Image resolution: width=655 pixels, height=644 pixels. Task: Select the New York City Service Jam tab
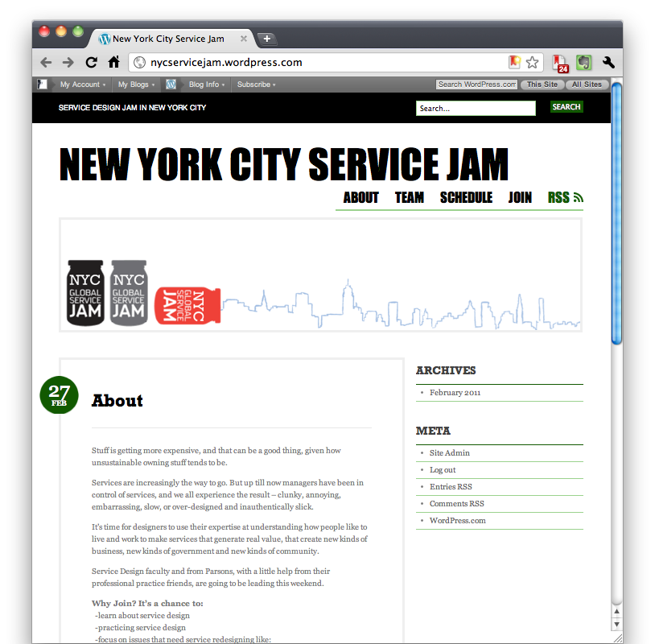(169, 38)
